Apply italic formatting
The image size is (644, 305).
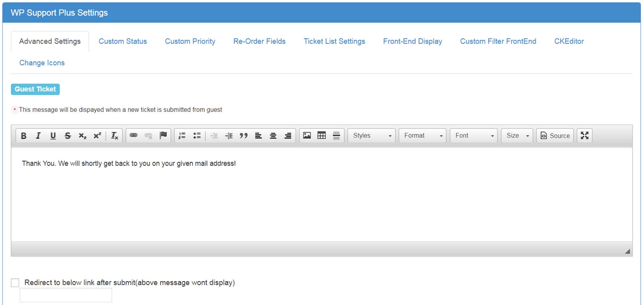[38, 136]
